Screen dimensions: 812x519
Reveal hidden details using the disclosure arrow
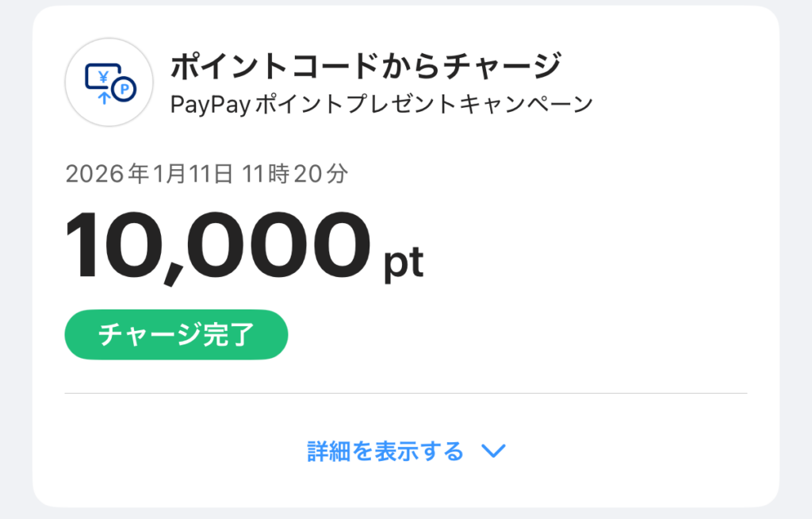[x=494, y=450]
